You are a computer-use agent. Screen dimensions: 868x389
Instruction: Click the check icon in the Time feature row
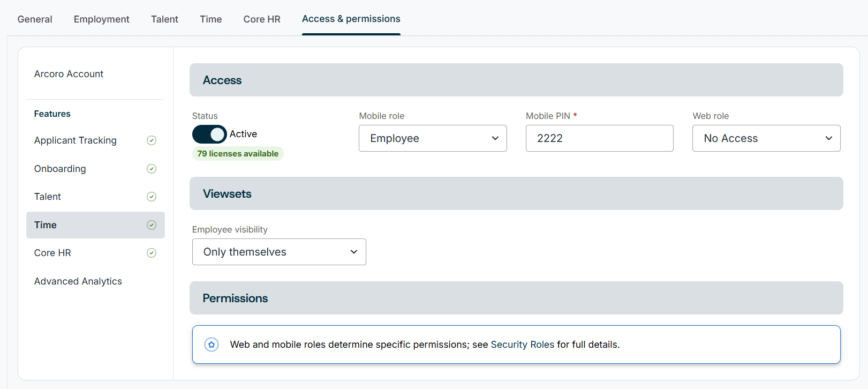click(152, 225)
